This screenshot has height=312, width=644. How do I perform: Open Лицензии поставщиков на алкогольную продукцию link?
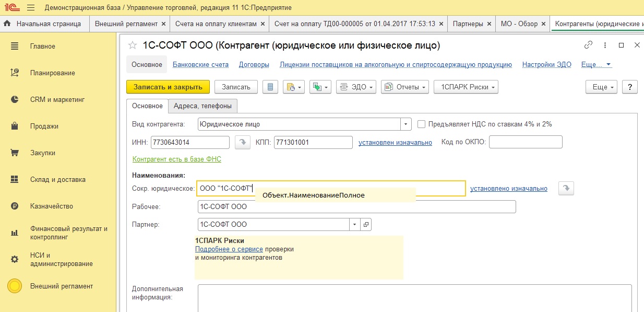pos(396,65)
